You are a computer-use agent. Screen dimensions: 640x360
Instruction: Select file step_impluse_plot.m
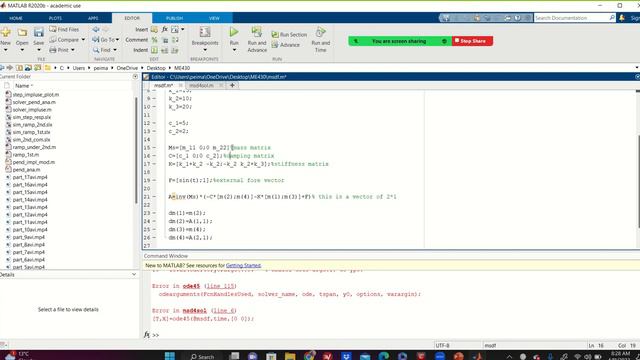click(36, 94)
